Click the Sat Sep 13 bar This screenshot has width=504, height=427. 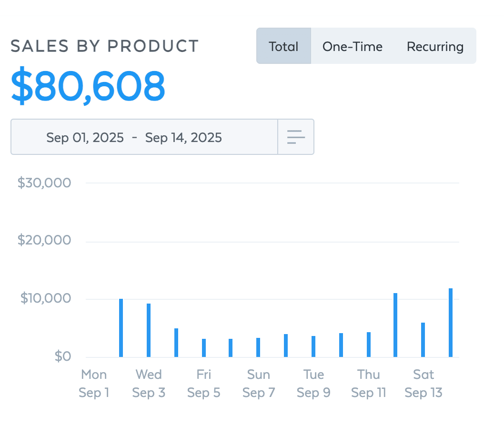423,340
